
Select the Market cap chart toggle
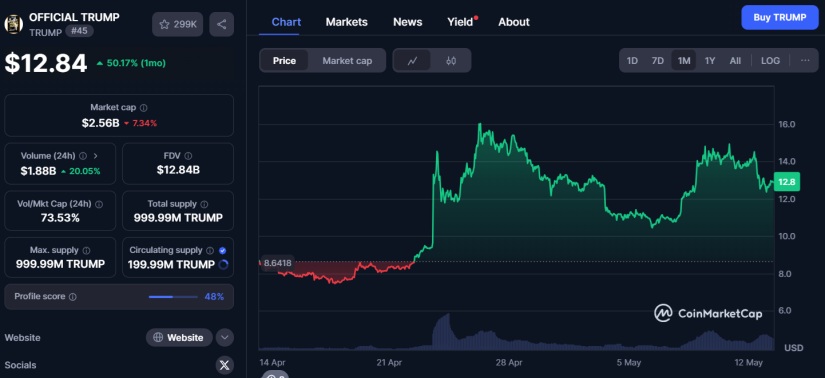coord(347,61)
